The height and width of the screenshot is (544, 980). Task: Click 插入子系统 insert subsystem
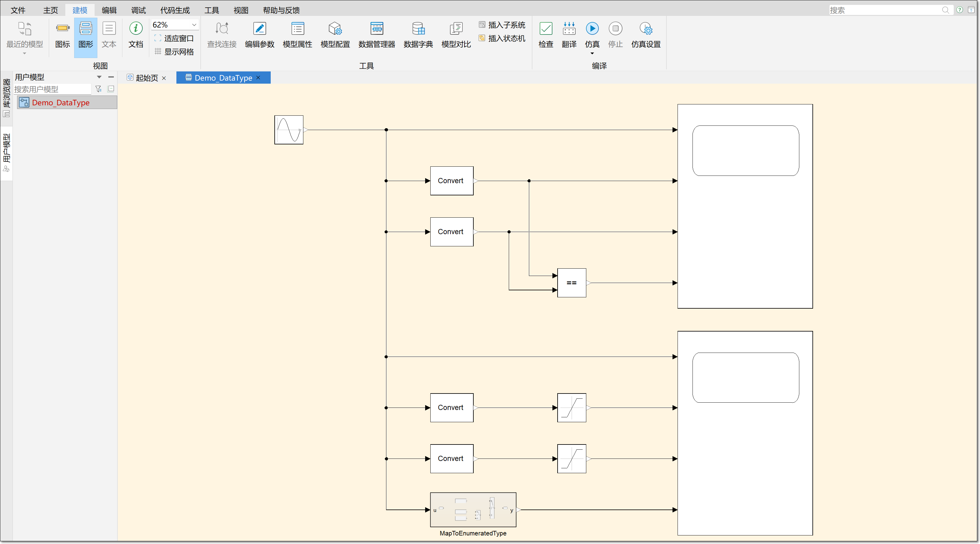(x=502, y=25)
